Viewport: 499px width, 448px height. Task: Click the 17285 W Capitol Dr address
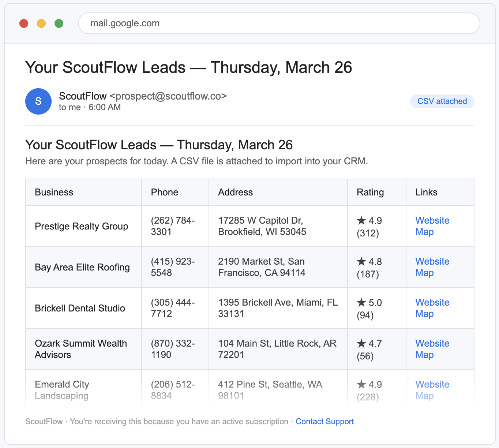point(262,226)
